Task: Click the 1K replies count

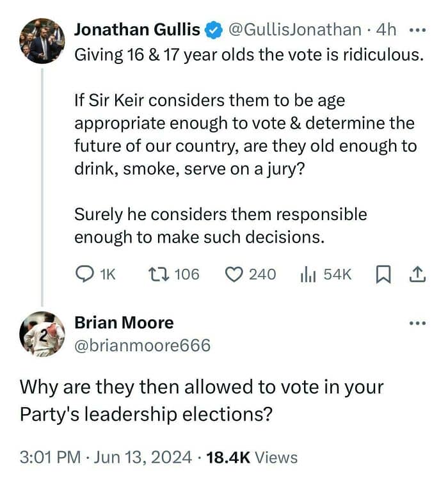Action: point(108,275)
